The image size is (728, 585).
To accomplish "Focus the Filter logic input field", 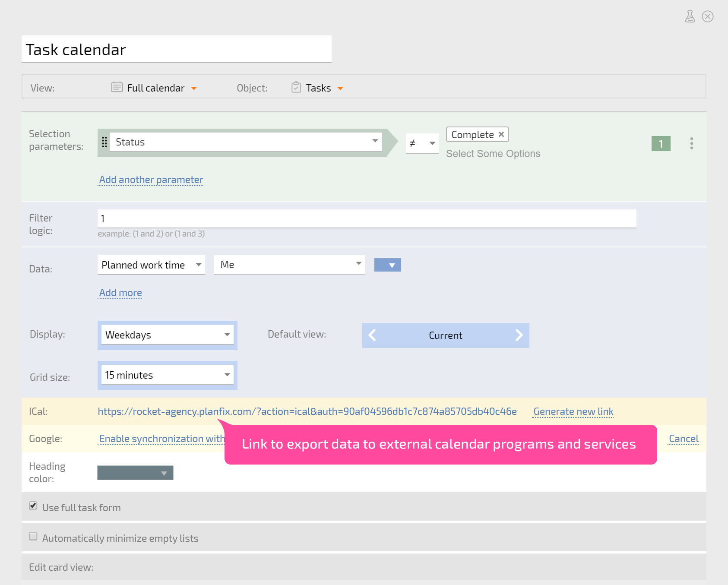I will 367,218.
